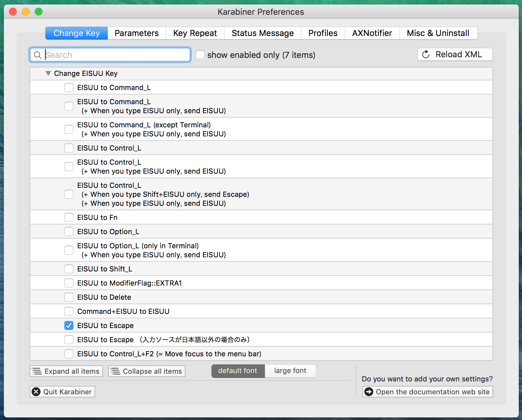Uncheck the enabled EISUU to Escape option
The image size is (522, 420).
point(69,325)
